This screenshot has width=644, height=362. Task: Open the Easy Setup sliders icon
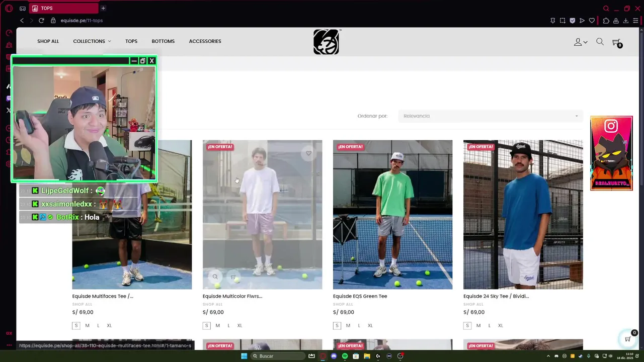[635, 21]
